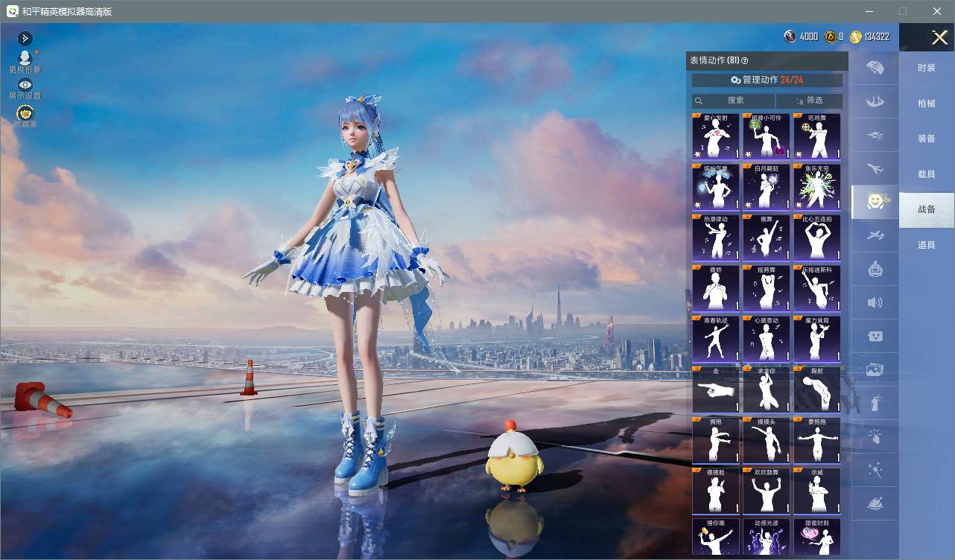This screenshot has width=955, height=560.
Task: Click the 管理动作 24/24 button
Action: (767, 80)
